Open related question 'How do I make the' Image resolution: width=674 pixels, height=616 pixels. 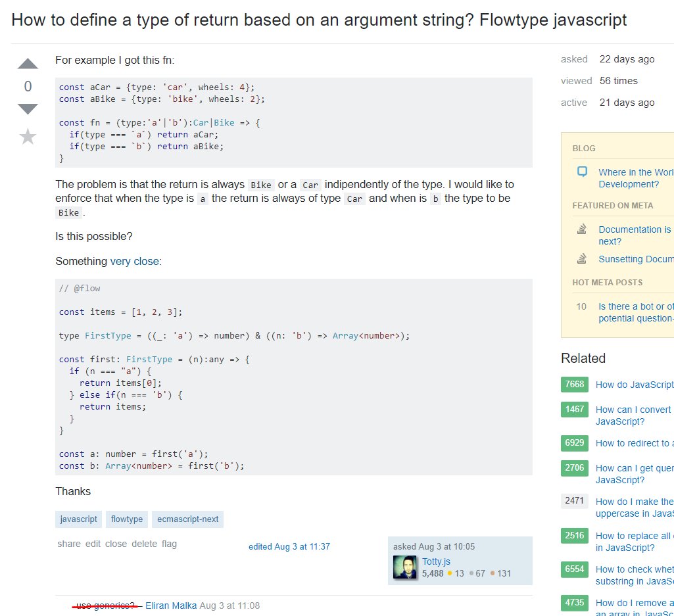pos(635,508)
